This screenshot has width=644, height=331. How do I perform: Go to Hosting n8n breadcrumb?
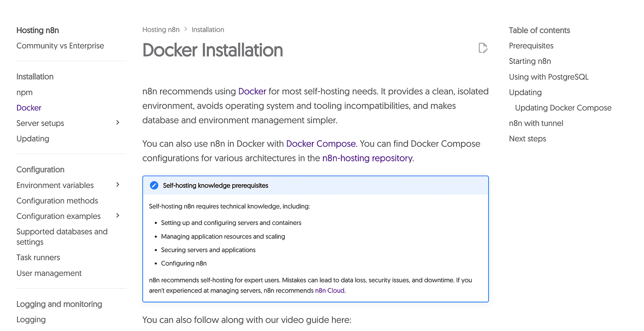161,30
